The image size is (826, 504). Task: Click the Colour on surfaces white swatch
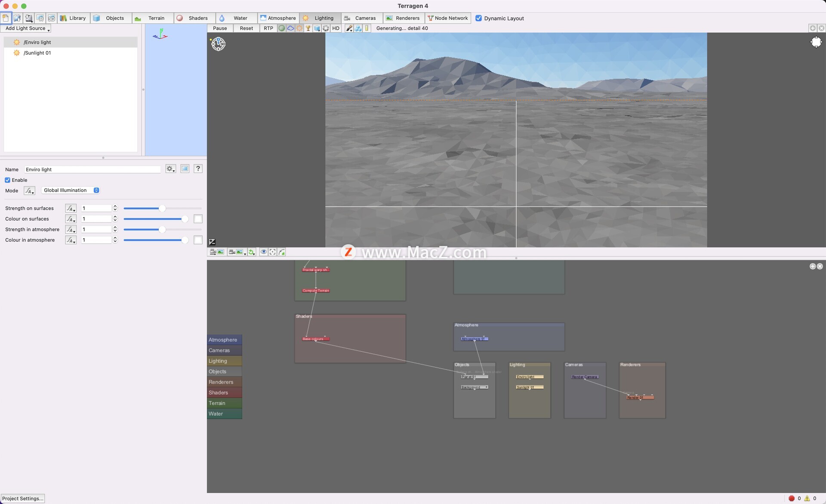tap(198, 219)
